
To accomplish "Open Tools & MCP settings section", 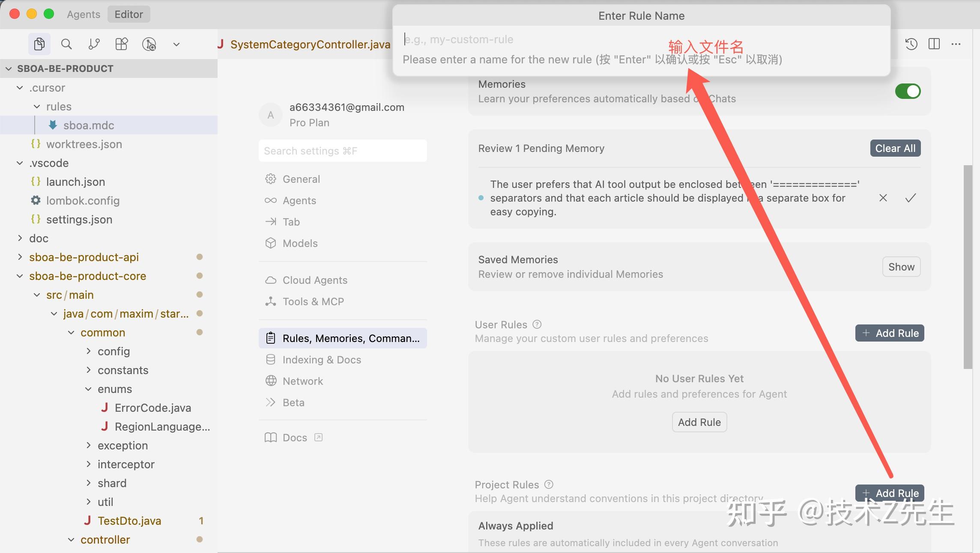I will point(313,301).
